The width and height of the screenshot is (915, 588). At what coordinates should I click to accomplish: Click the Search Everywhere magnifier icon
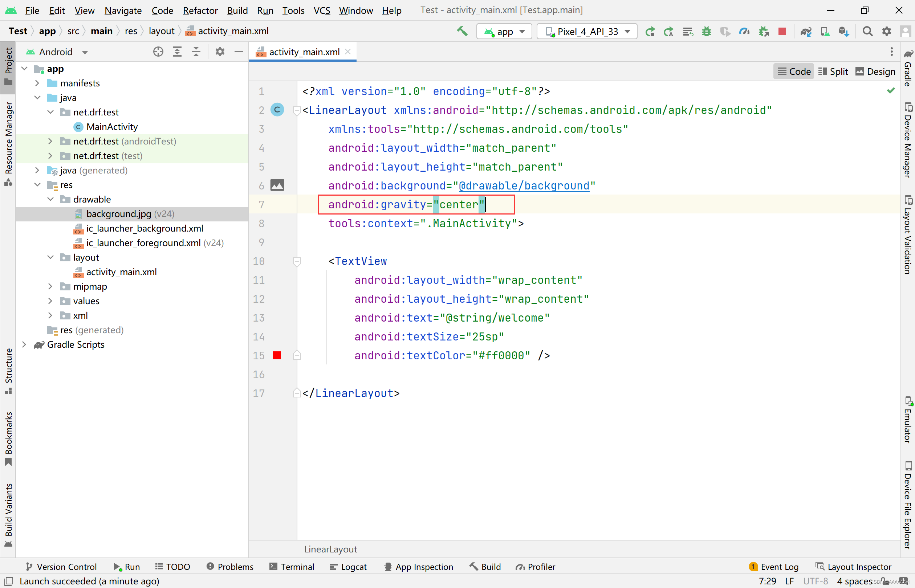pyautogui.click(x=867, y=31)
